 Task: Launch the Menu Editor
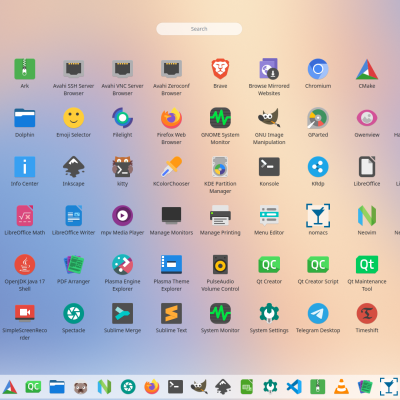269,216
